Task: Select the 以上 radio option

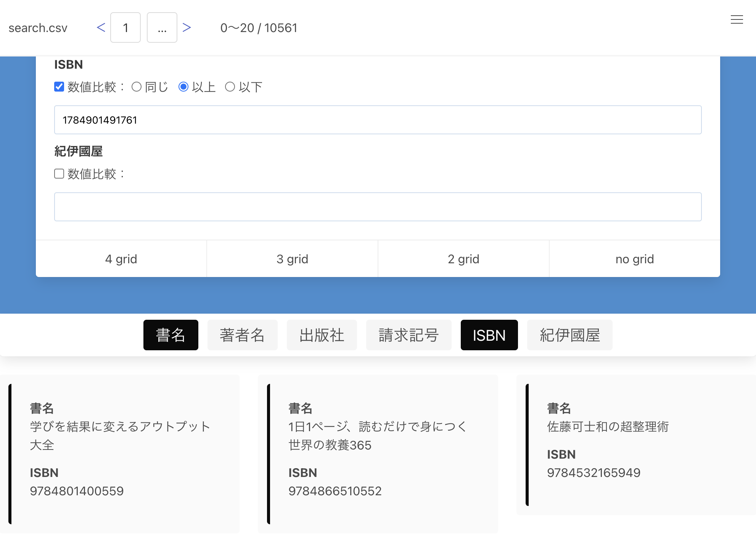Action: pyautogui.click(x=183, y=87)
